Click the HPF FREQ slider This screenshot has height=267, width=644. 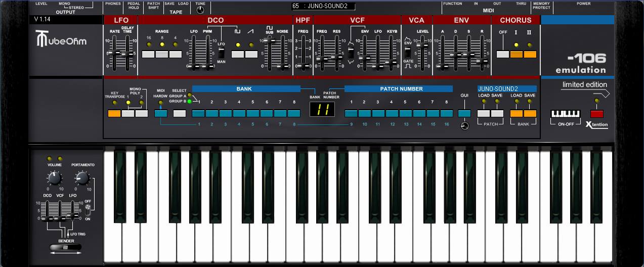pyautogui.click(x=303, y=53)
